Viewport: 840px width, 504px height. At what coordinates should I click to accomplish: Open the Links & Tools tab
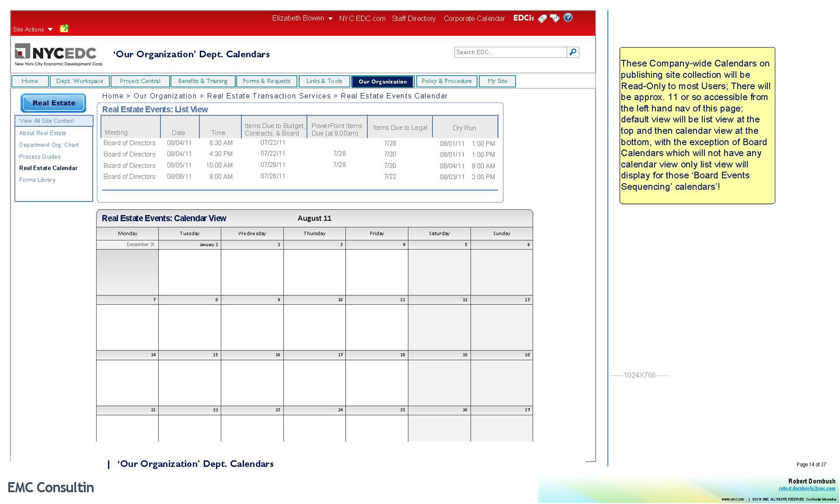tap(324, 81)
